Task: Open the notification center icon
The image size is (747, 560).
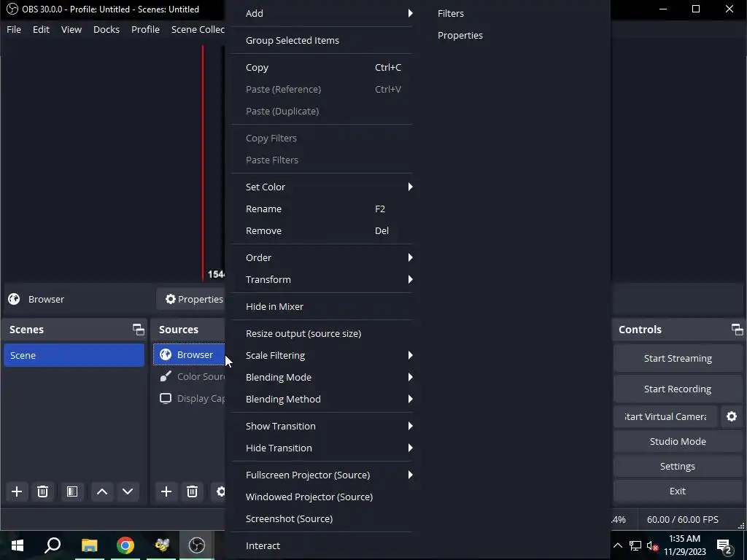Action: [724, 545]
